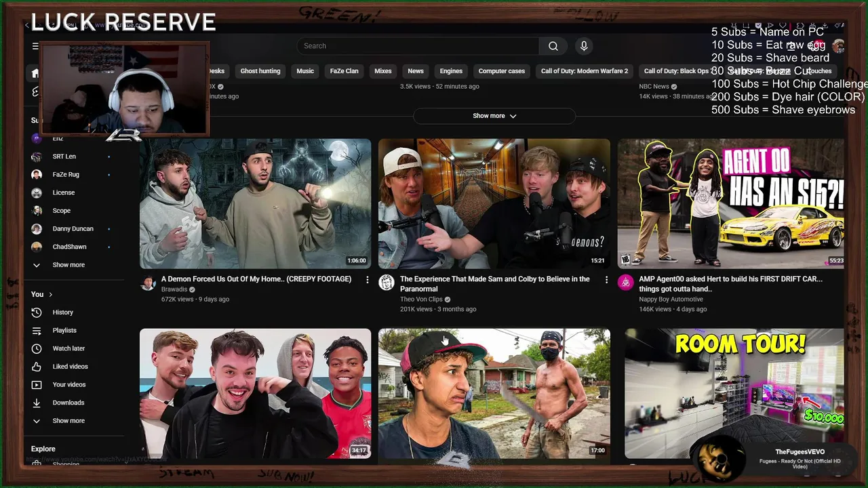Open Your videos icon
The height and width of the screenshot is (488, 868).
tap(37, 385)
